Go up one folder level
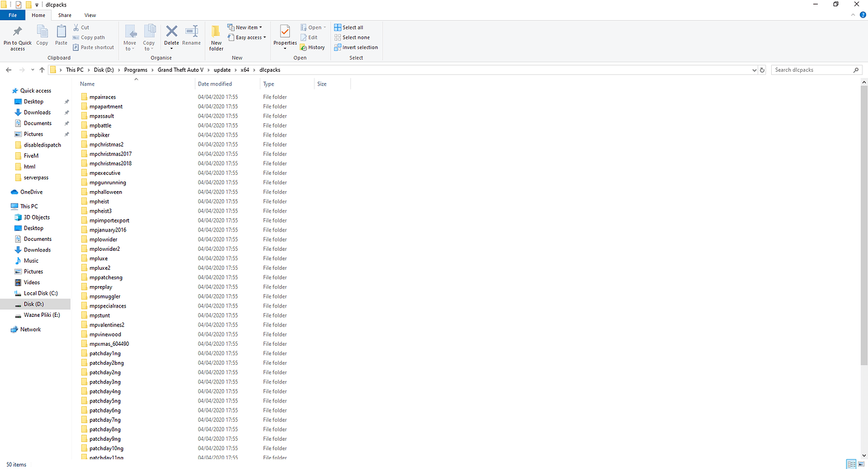 coord(42,70)
